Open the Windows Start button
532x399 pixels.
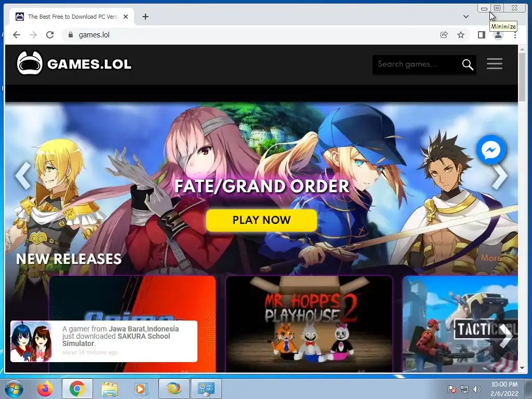tap(14, 389)
